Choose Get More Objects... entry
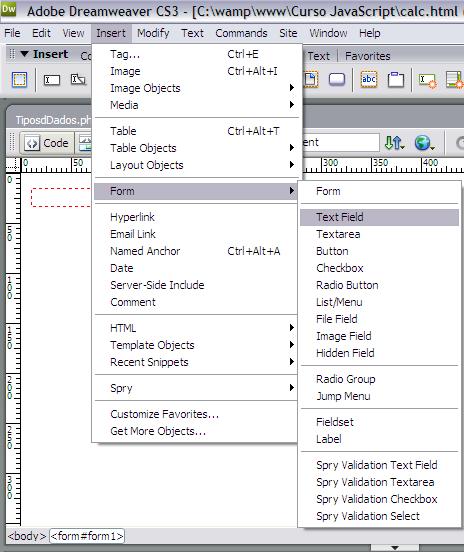Screen dimensions: 464x552 (196, 431)
